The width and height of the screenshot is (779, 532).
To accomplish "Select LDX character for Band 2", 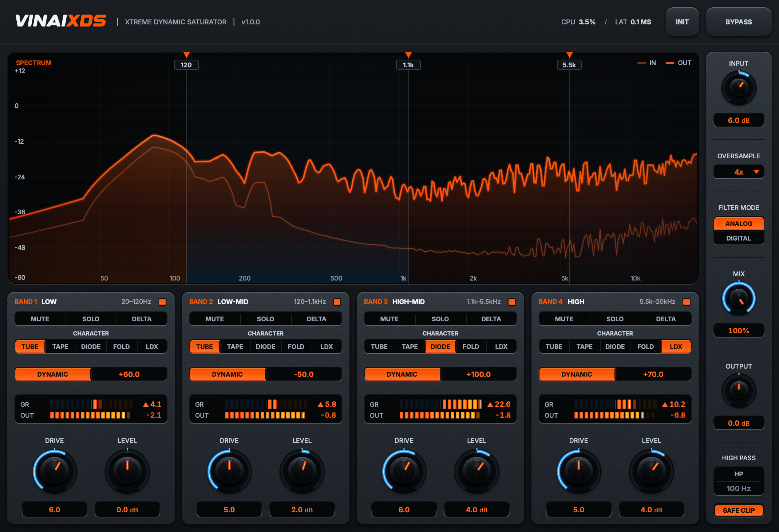I will tap(327, 346).
